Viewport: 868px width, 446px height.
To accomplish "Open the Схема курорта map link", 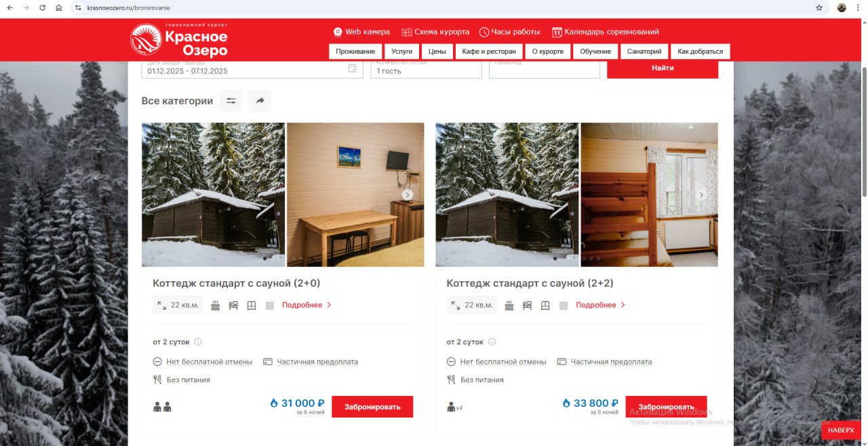I will click(435, 32).
